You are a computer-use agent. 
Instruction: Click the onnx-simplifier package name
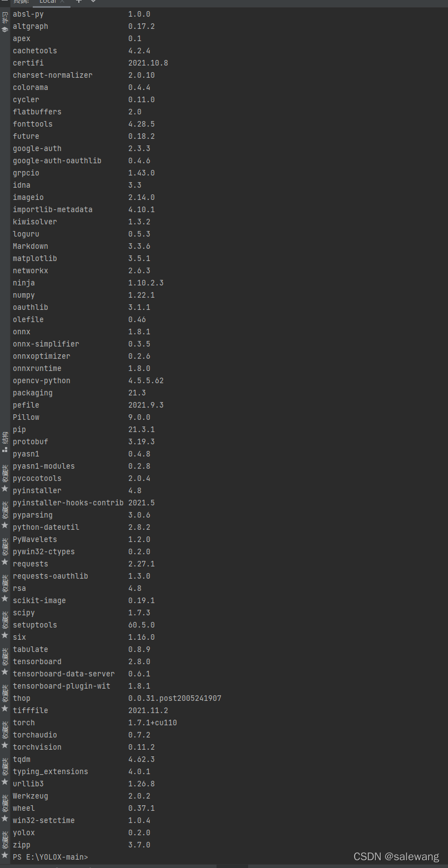click(x=46, y=344)
